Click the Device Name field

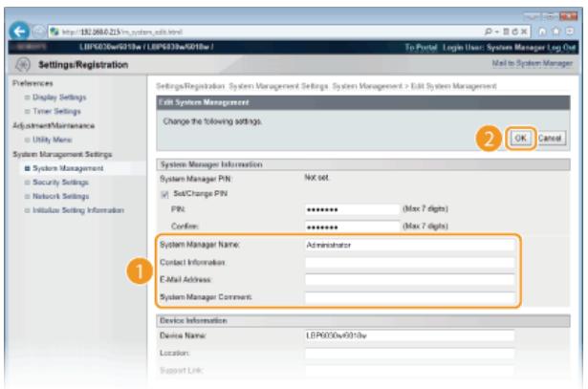[x=409, y=335]
